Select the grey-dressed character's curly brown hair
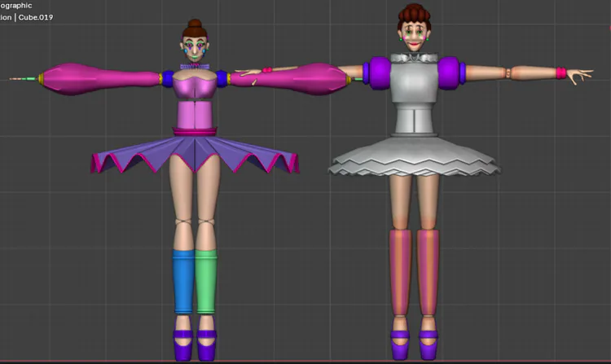 pyautogui.click(x=414, y=14)
